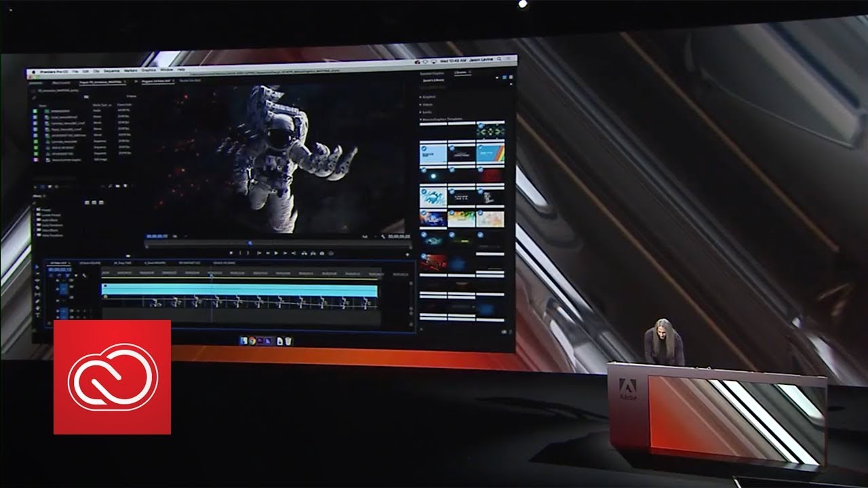This screenshot has width=868, height=488.
Task: Open the Graphics menu
Action: point(149,70)
